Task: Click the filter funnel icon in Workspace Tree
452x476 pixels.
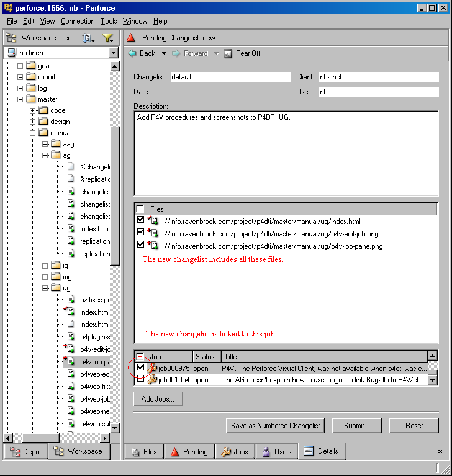Action: point(107,38)
